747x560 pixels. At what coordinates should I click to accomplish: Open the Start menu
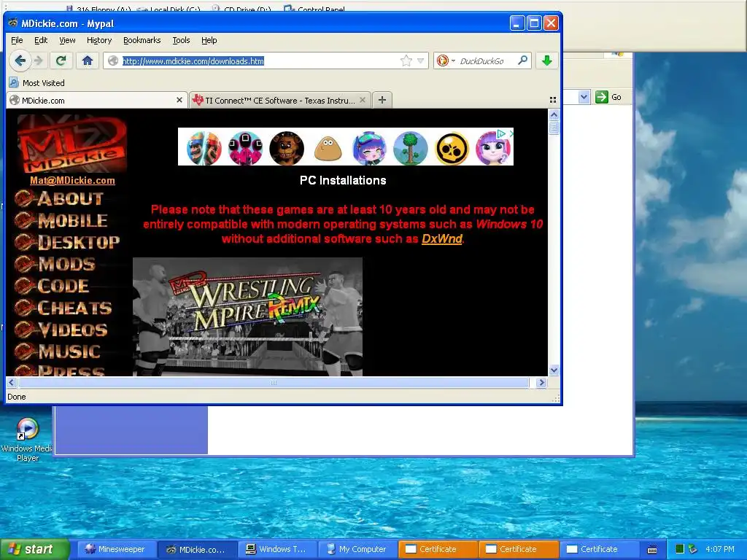pos(34,549)
